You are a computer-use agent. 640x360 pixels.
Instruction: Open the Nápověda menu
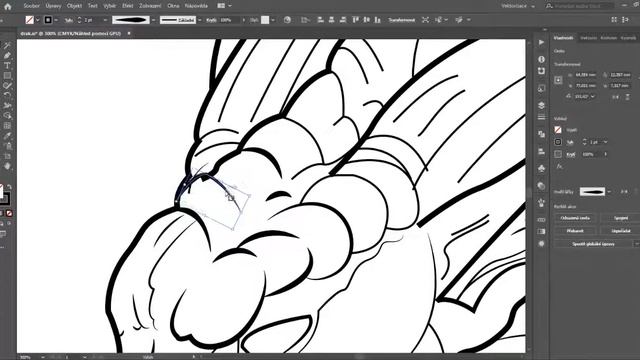[196, 6]
